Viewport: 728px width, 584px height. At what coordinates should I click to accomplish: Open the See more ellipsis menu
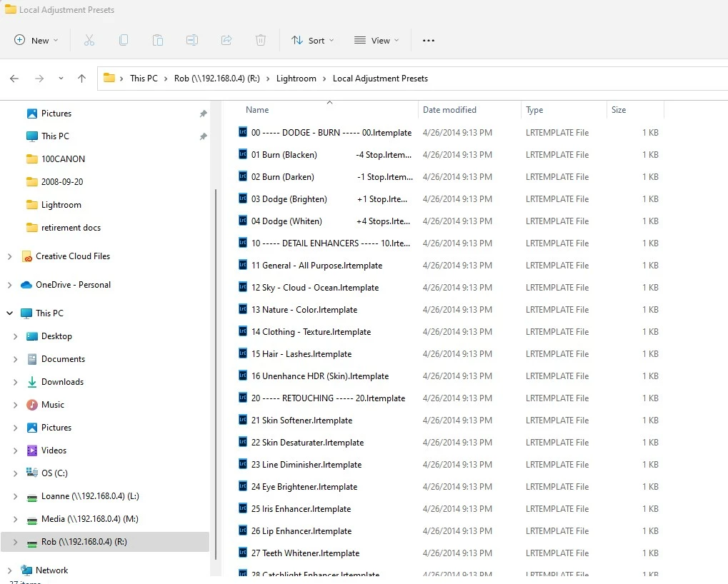coord(429,41)
